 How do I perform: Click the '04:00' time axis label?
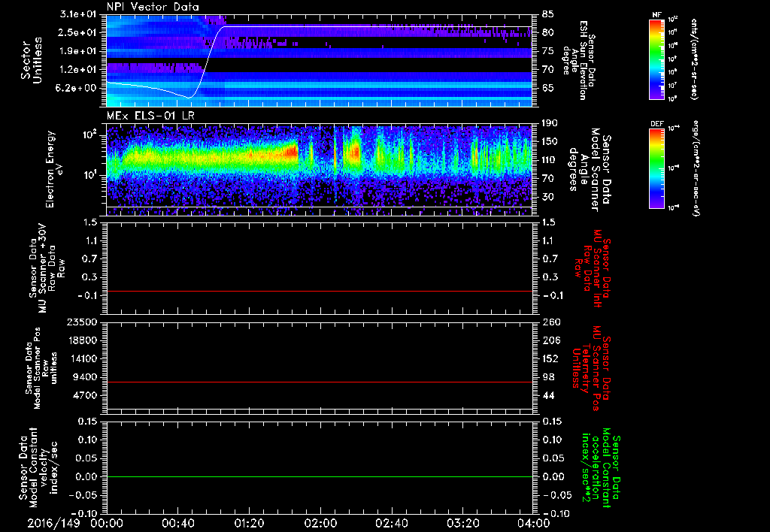534,523
